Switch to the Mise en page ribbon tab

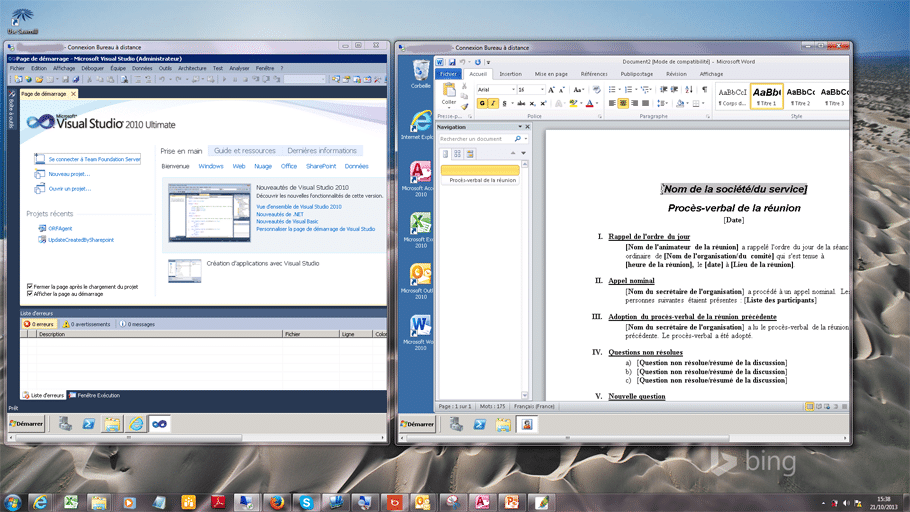click(x=551, y=74)
